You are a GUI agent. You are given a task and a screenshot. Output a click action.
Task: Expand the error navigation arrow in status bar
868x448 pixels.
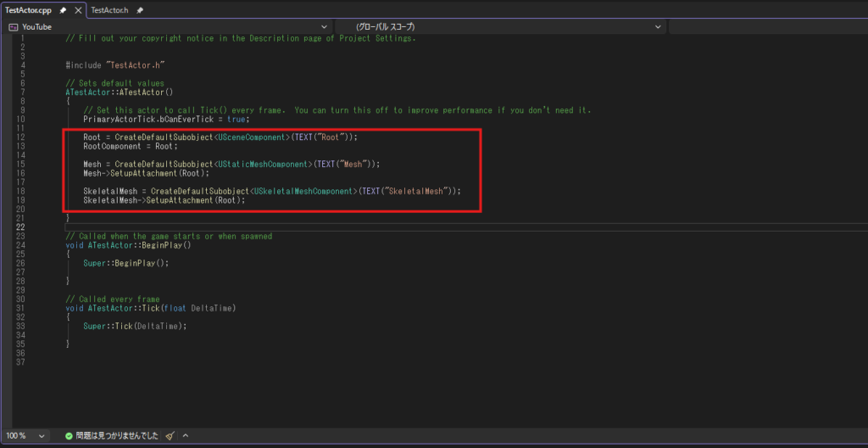point(186,435)
